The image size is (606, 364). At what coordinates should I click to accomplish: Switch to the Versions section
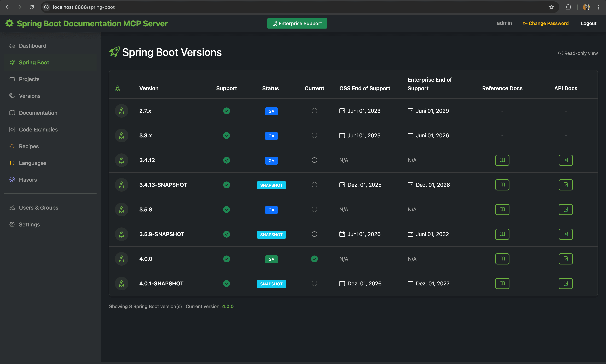click(x=30, y=96)
